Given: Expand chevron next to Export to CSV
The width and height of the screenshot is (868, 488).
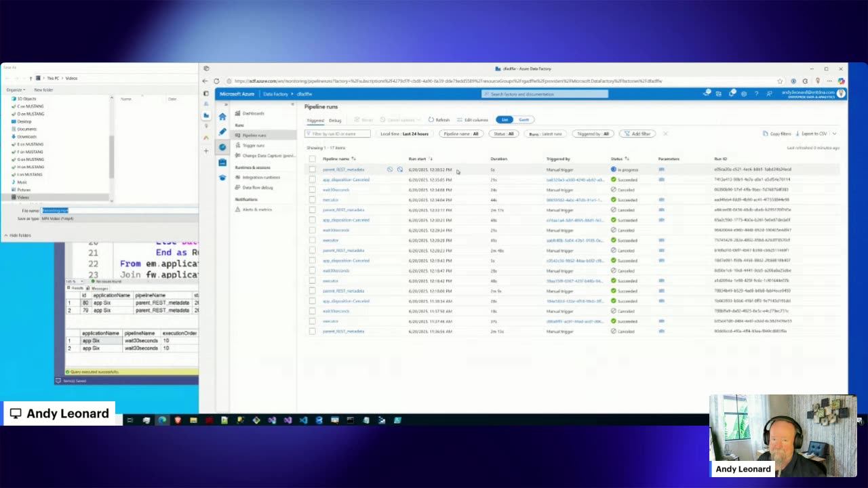Looking at the screenshot, I should (834, 134).
